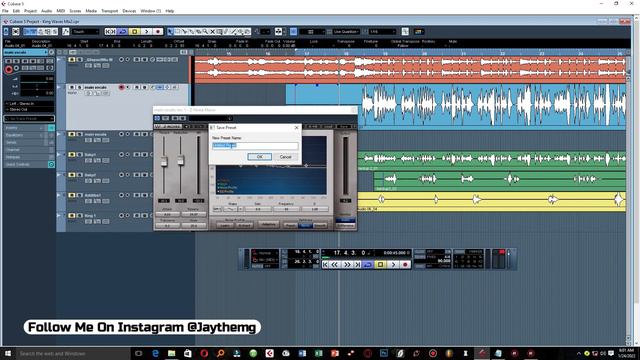Open the Windows Start menu

click(8, 353)
